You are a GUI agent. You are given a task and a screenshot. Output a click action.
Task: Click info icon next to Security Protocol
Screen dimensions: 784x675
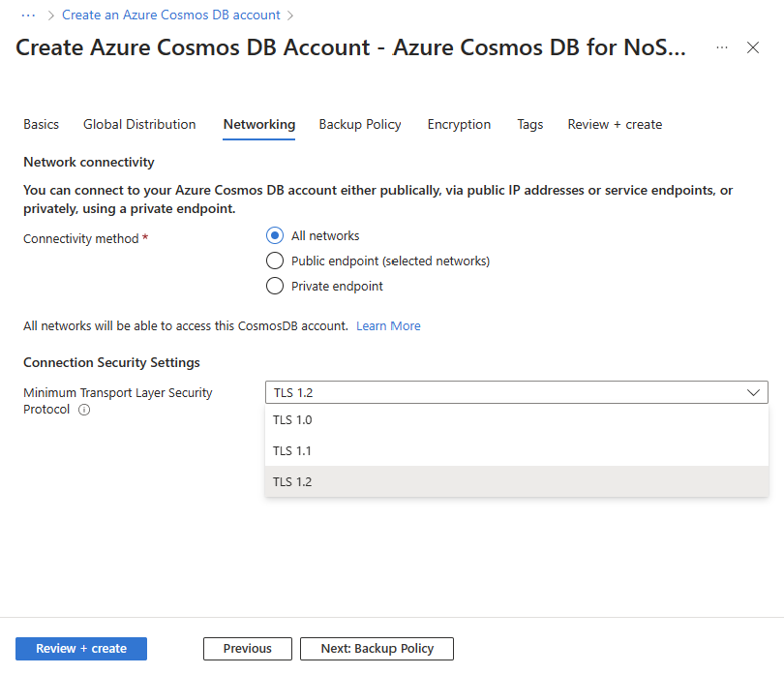click(84, 410)
